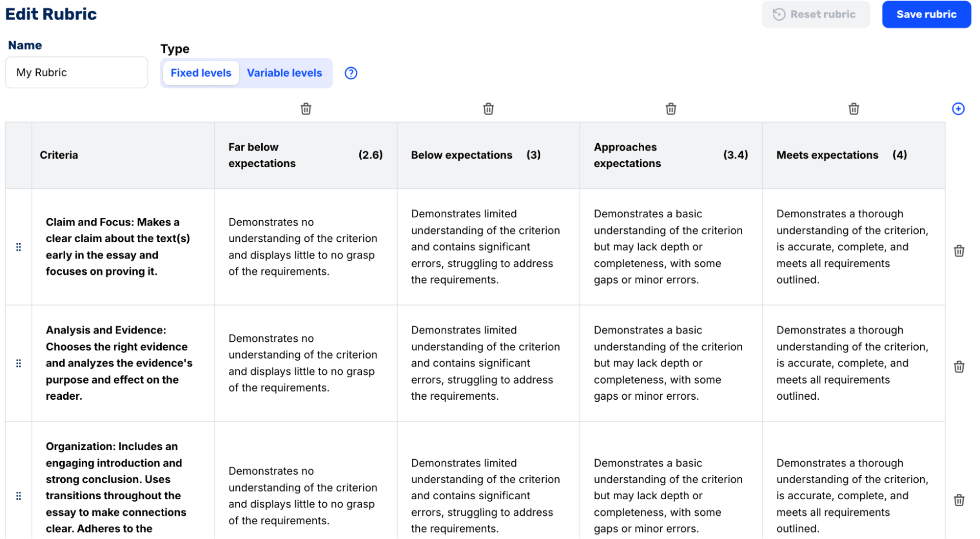Grab the drag handle for the Organization row
Viewport: 980px width, 539px height.
click(x=19, y=495)
